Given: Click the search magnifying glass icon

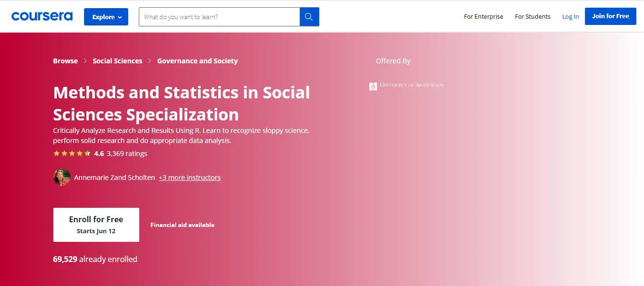Looking at the screenshot, I should pos(308,16).
